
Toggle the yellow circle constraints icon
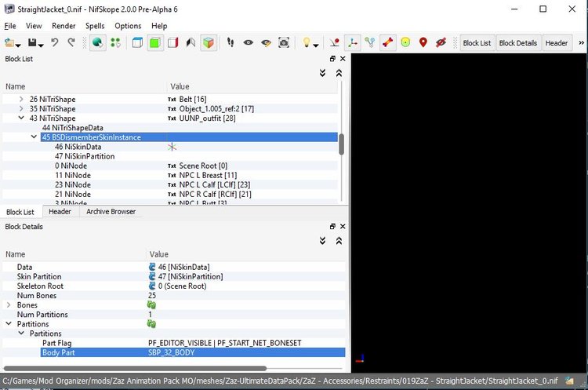tap(405, 42)
